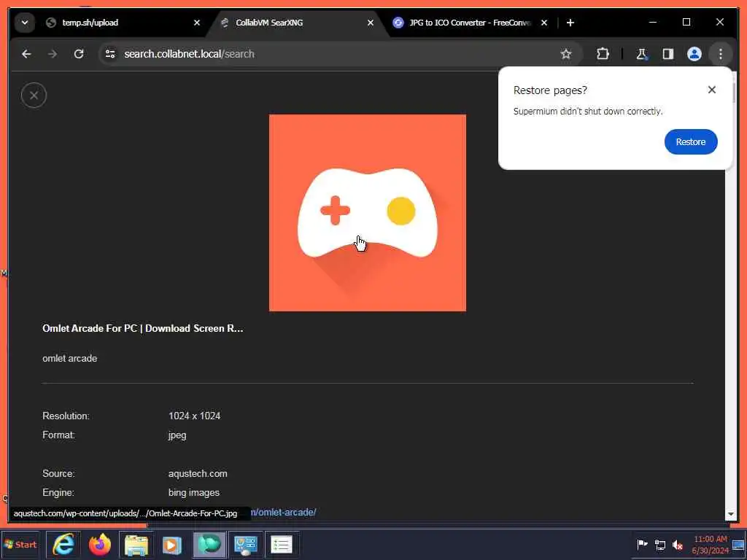Switch to JPG to ICO Converter tab
Screen dimensions: 747x560
pyautogui.click(x=469, y=23)
